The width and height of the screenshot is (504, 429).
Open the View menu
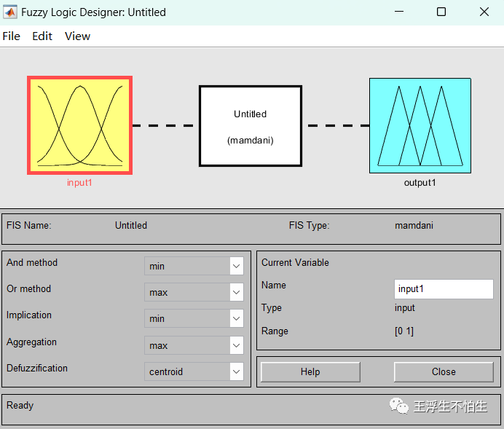77,36
